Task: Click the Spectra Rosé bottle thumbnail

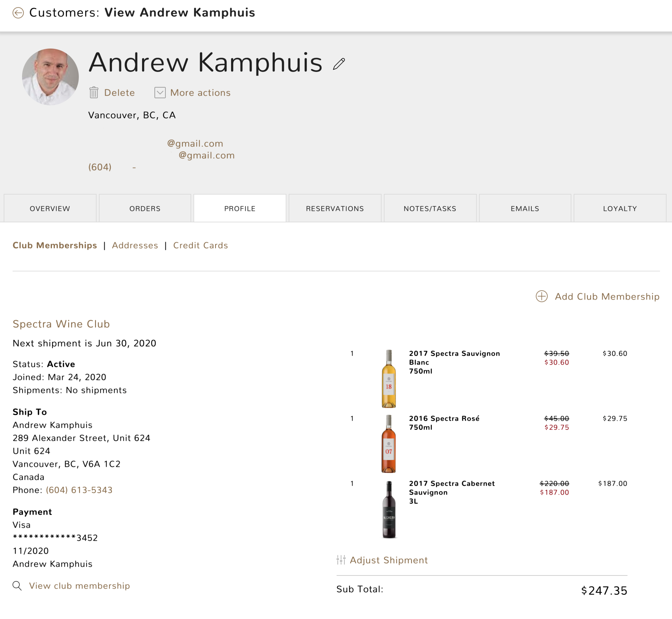Action: (x=388, y=443)
